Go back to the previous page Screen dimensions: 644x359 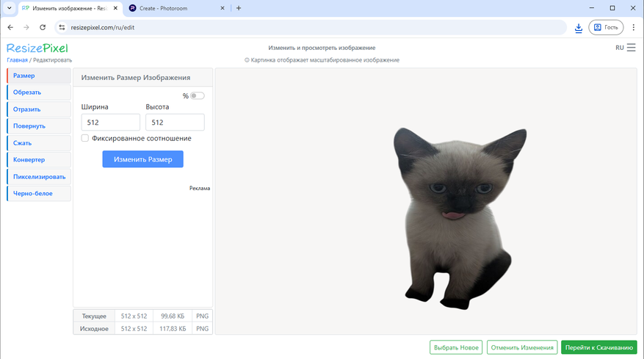(x=10, y=27)
